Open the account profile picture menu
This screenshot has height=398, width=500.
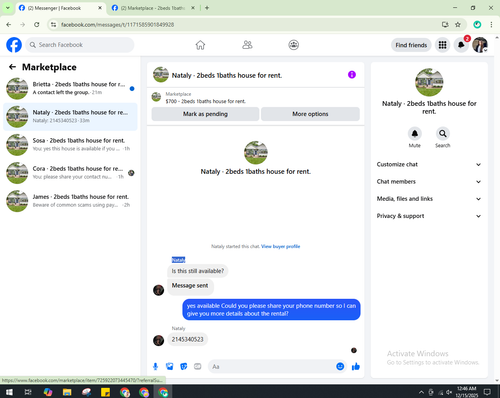point(480,45)
